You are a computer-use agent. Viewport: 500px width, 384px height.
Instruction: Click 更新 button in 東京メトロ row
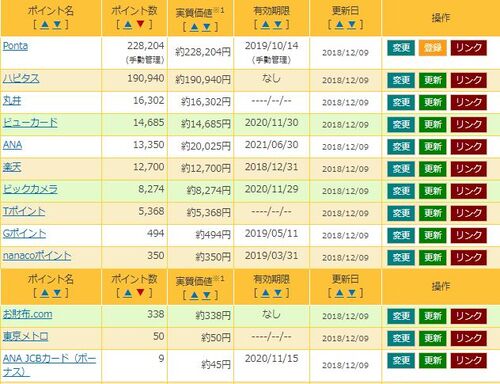[432, 338]
